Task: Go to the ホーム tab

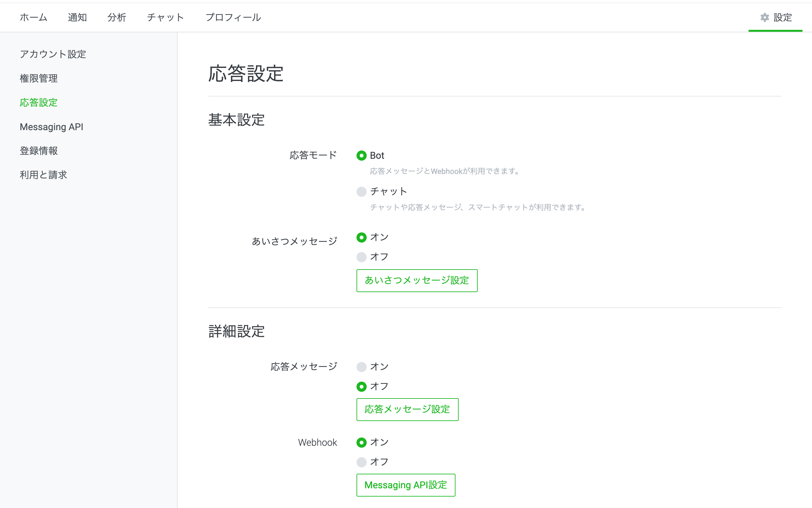Action: coord(33,17)
